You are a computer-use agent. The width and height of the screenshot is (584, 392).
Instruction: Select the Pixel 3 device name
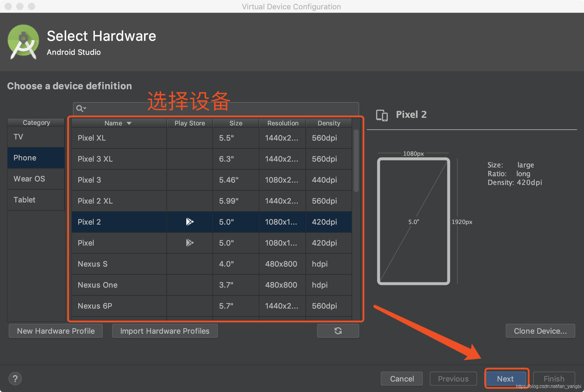pyautogui.click(x=89, y=180)
